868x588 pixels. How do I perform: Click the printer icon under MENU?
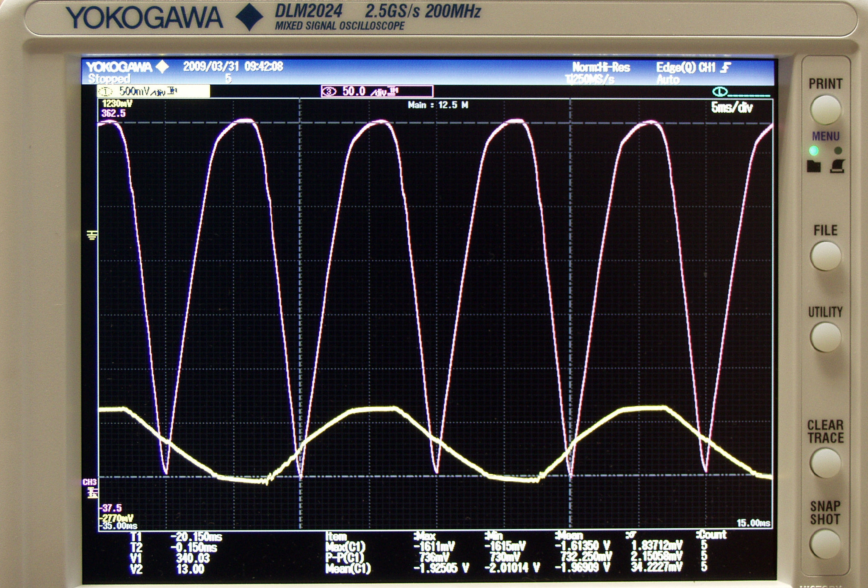coord(838,166)
